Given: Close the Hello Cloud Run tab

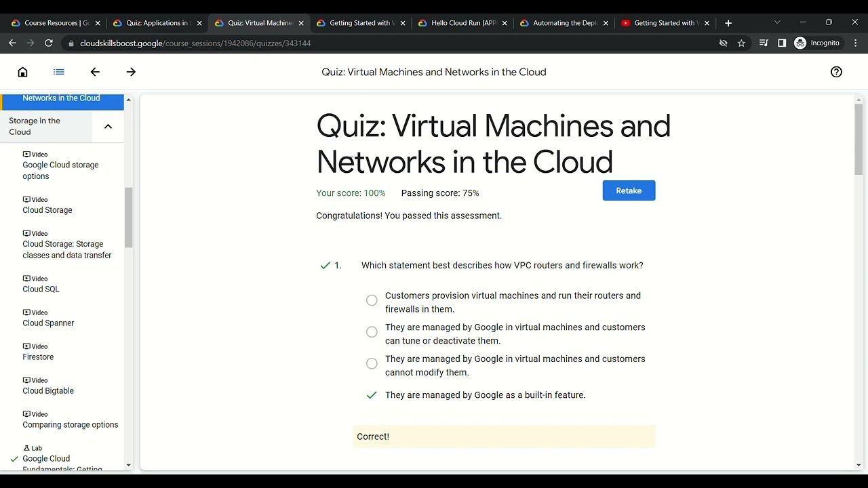Looking at the screenshot, I should pos(505,23).
